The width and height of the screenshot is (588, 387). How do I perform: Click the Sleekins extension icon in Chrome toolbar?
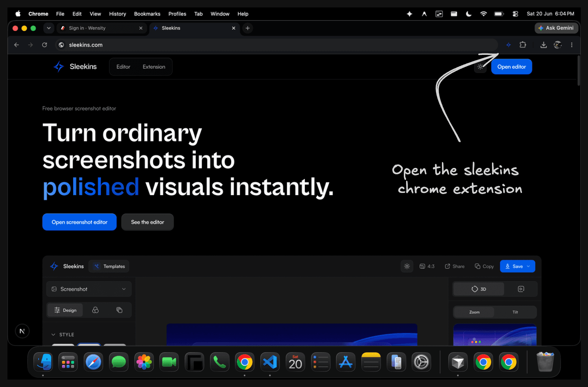click(x=508, y=45)
